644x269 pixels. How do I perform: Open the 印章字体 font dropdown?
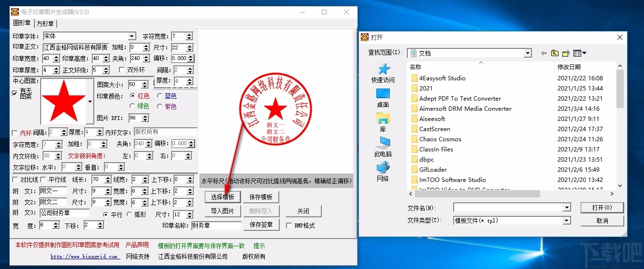coord(132,36)
